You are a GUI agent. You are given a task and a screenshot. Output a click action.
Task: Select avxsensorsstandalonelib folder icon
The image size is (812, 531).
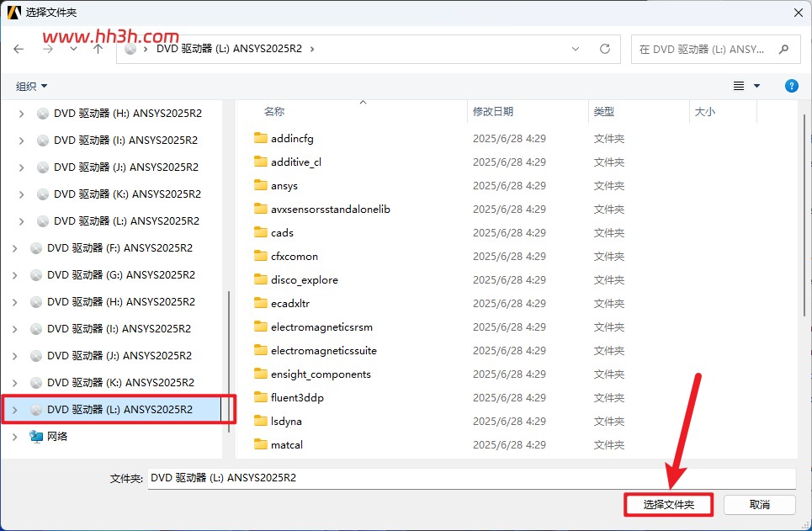tap(261, 209)
